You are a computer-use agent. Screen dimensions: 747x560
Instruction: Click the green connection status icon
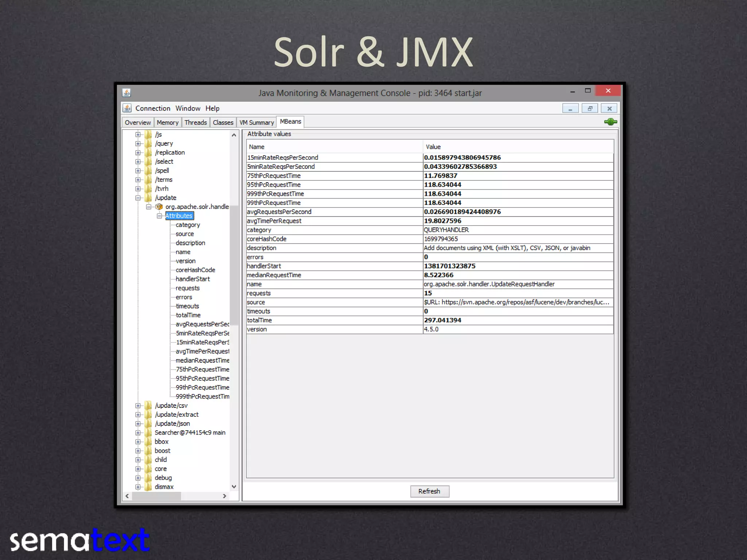[x=610, y=122]
